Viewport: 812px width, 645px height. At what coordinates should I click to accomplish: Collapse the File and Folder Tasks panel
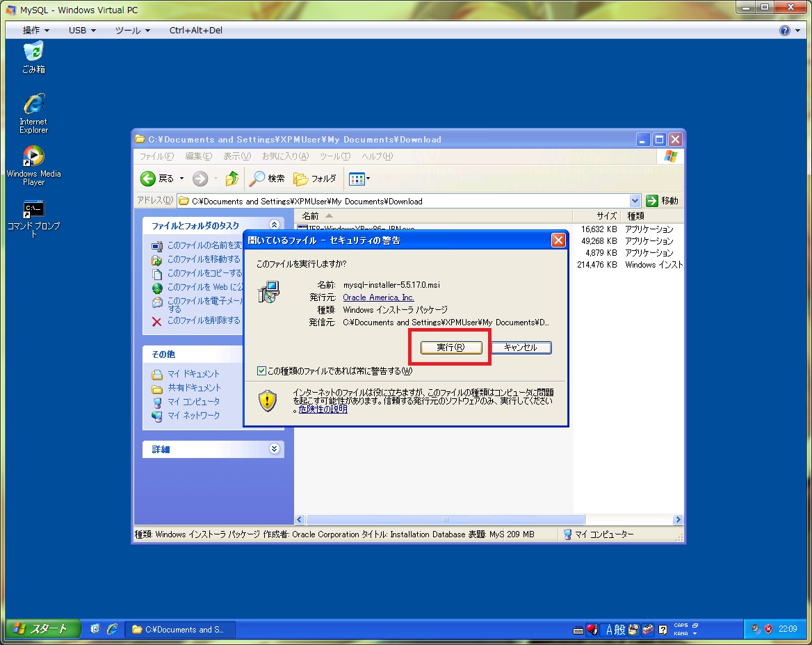[x=275, y=224]
